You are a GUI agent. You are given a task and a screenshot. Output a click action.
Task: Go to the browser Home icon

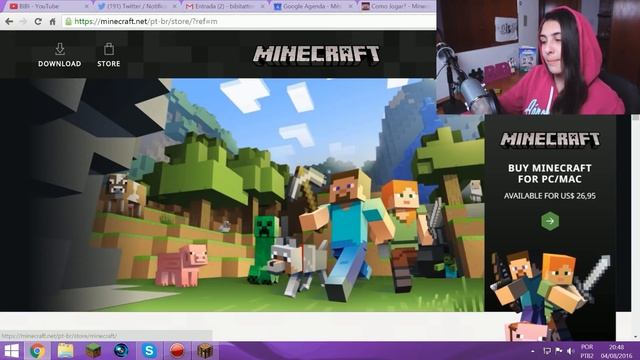[52, 22]
